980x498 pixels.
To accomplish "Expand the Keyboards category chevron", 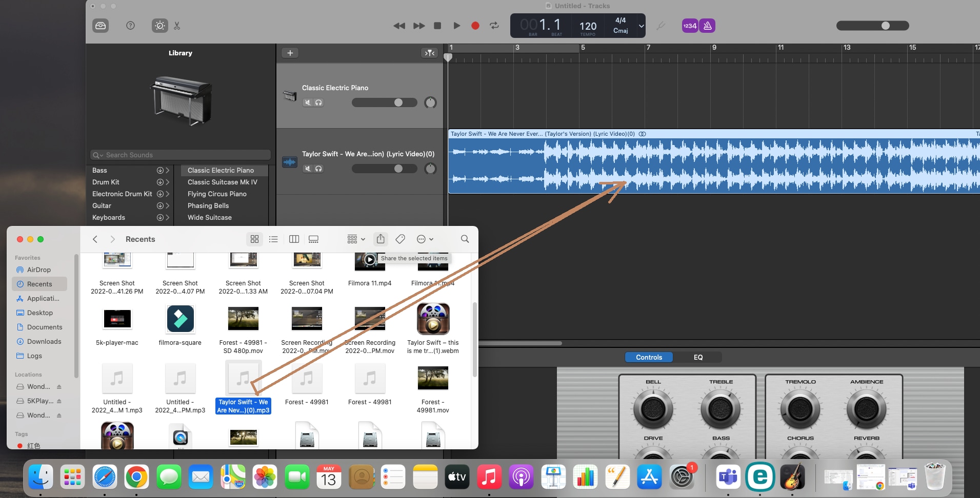I will pos(167,217).
